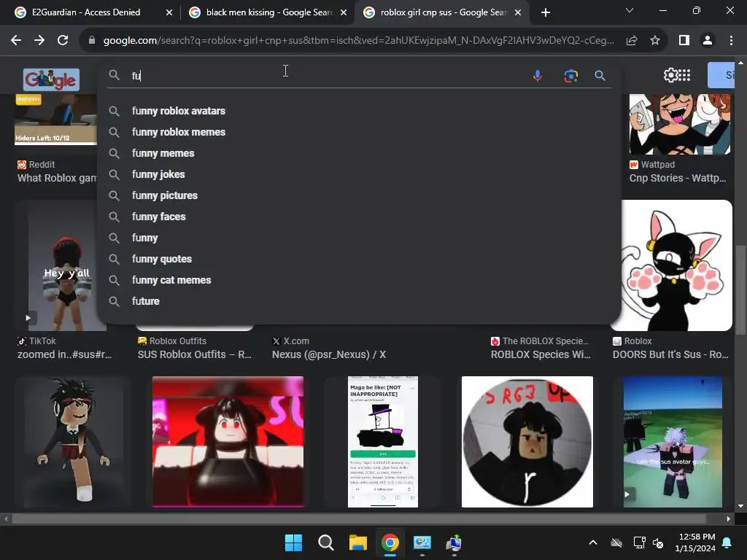Viewport: 747px width, 560px height.
Task: Open Nexus (@psr_Nexus) / X result
Action: pos(329,355)
